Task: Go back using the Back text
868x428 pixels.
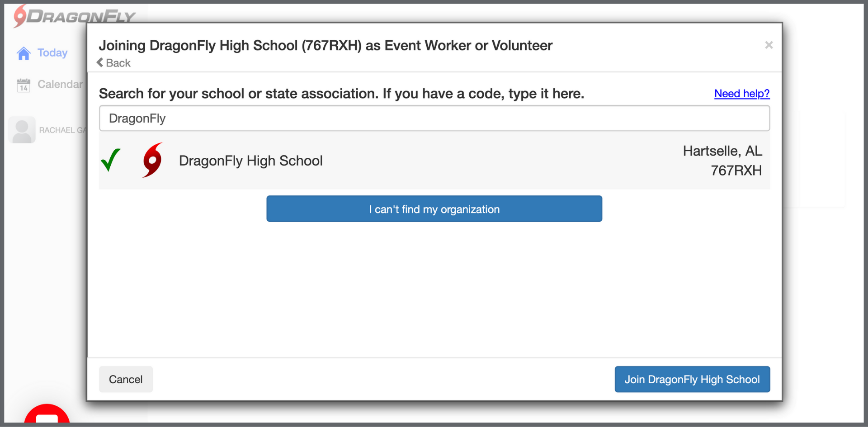Action: [118, 63]
